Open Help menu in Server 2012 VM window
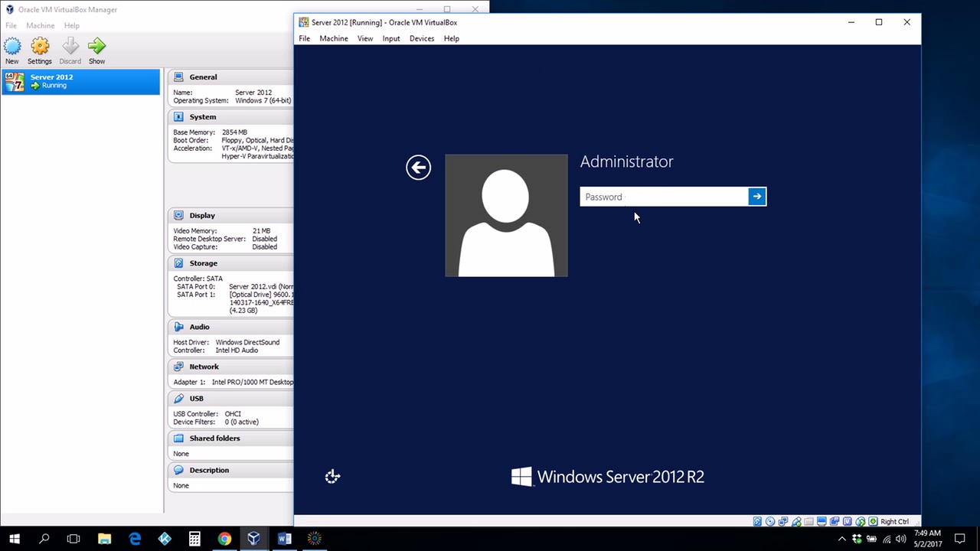This screenshot has width=980, height=551. click(452, 38)
